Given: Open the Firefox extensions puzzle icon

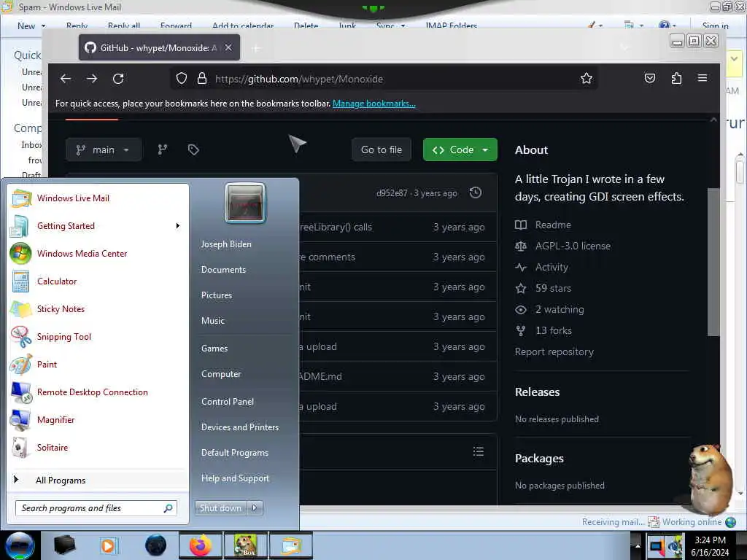Looking at the screenshot, I should [676, 78].
